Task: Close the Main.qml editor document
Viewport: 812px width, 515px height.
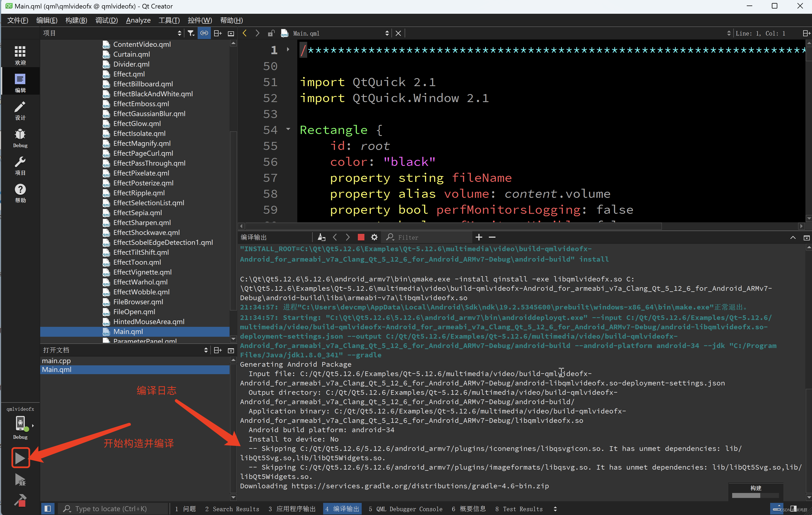Action: click(x=398, y=33)
